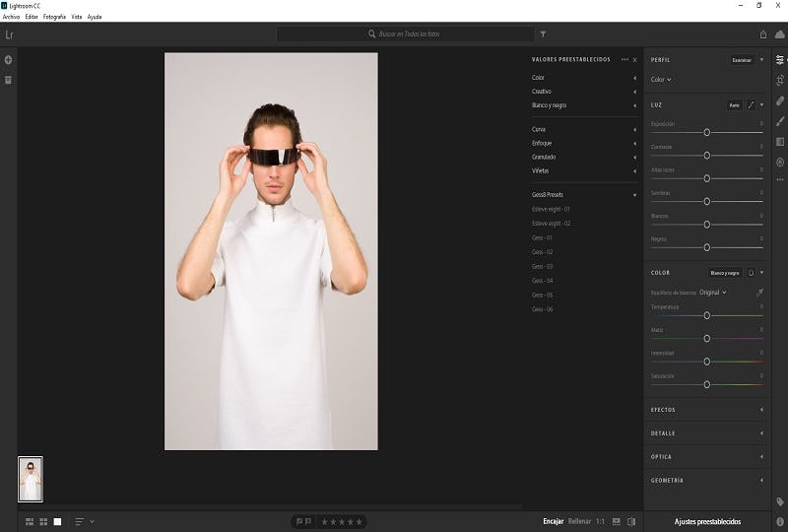This screenshot has height=532, width=788.
Task: Click the Add Photos plus icon
Action: [9, 60]
